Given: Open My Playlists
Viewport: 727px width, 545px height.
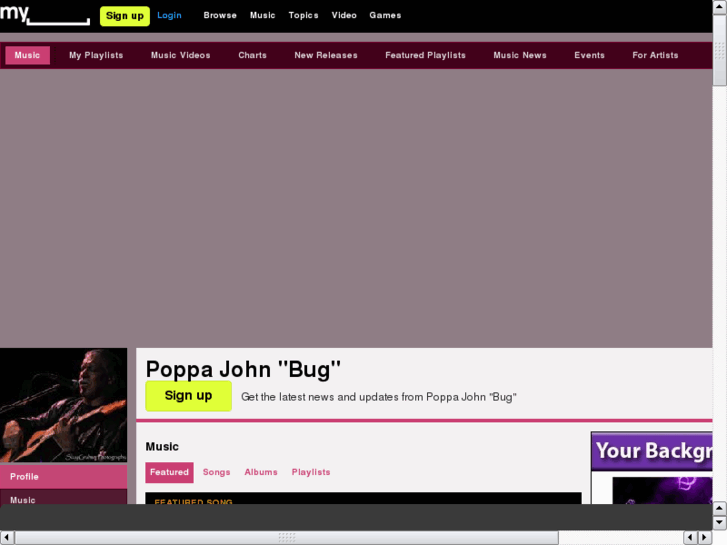Looking at the screenshot, I should pyautogui.click(x=96, y=55).
